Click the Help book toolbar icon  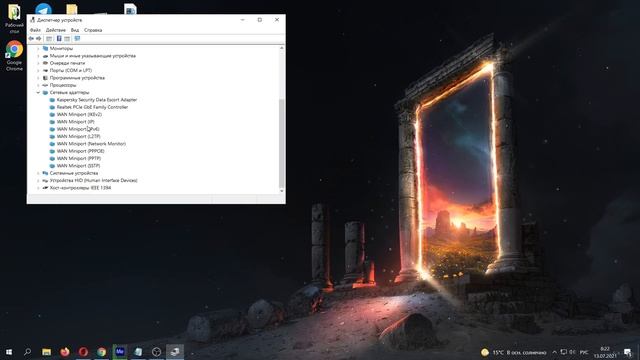point(59,38)
